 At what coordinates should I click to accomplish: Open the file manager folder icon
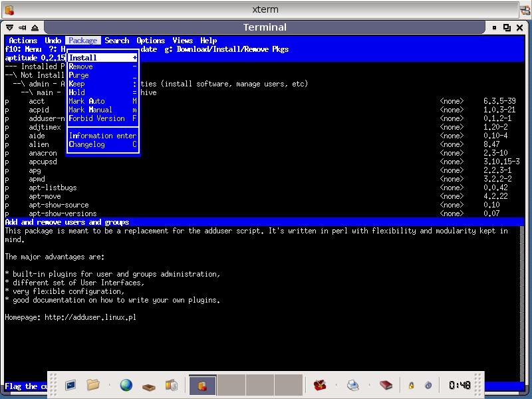[93, 385]
